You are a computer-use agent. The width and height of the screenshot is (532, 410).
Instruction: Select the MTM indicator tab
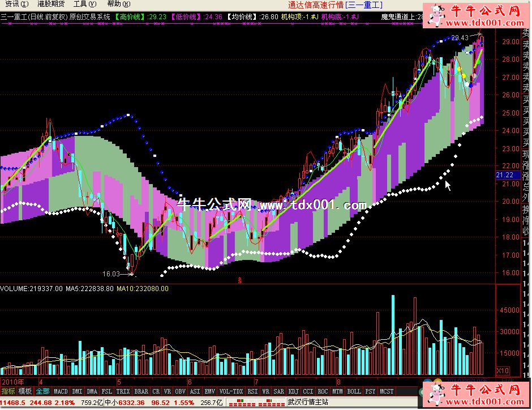337,391
